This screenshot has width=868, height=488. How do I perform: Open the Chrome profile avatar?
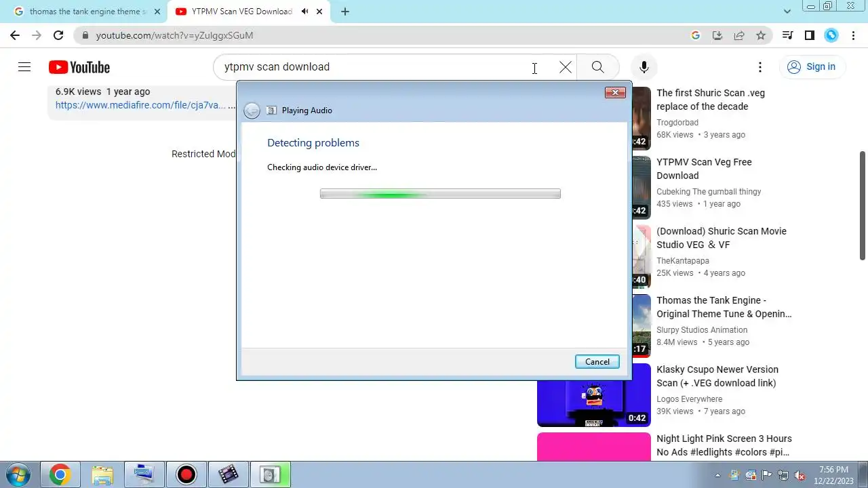[831, 35]
